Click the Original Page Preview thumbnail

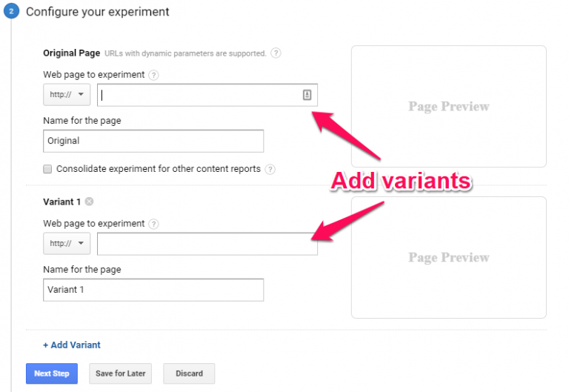coord(449,107)
